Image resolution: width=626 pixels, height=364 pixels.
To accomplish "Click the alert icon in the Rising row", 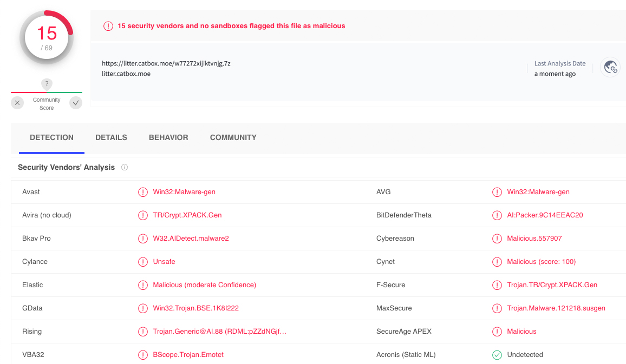I will click(143, 332).
